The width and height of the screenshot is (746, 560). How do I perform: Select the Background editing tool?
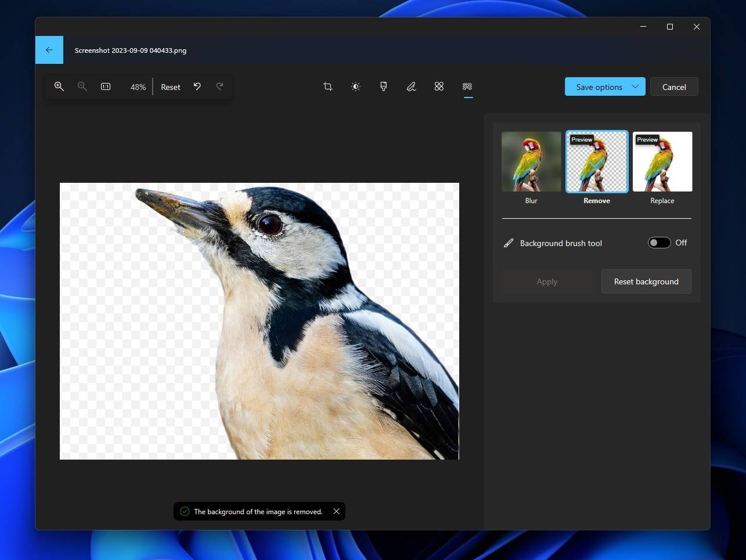467,86
